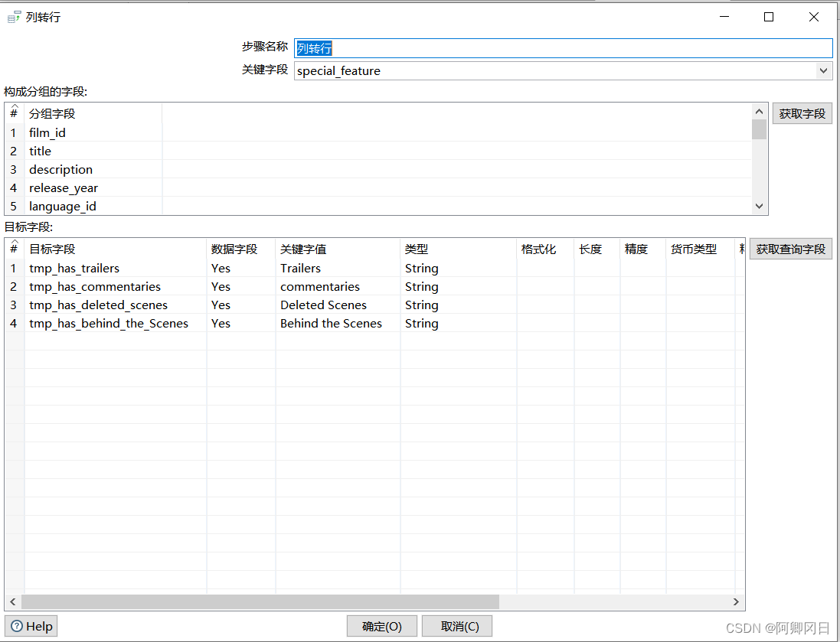
Task: Click the Get Lookup Fields button
Action: pyautogui.click(x=790, y=249)
